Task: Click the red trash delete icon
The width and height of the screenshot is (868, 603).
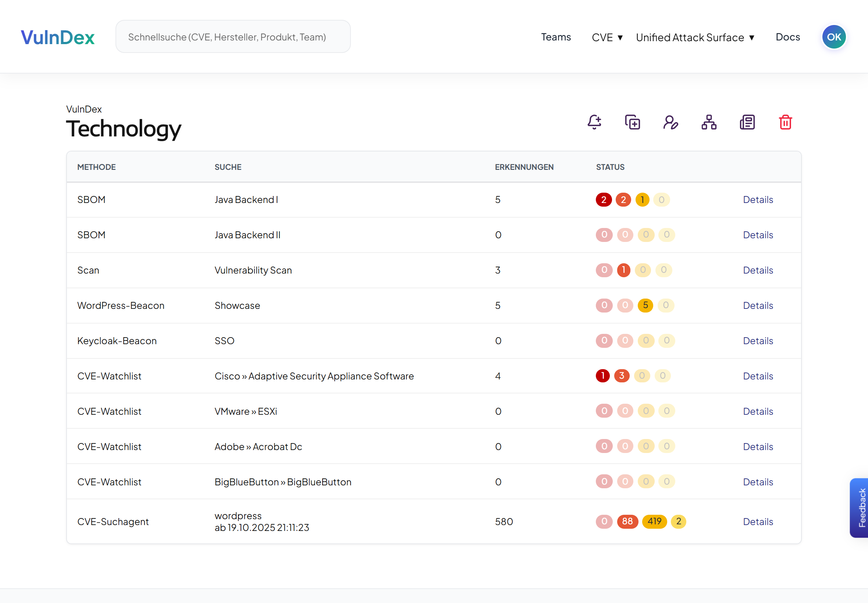Action: pos(785,122)
